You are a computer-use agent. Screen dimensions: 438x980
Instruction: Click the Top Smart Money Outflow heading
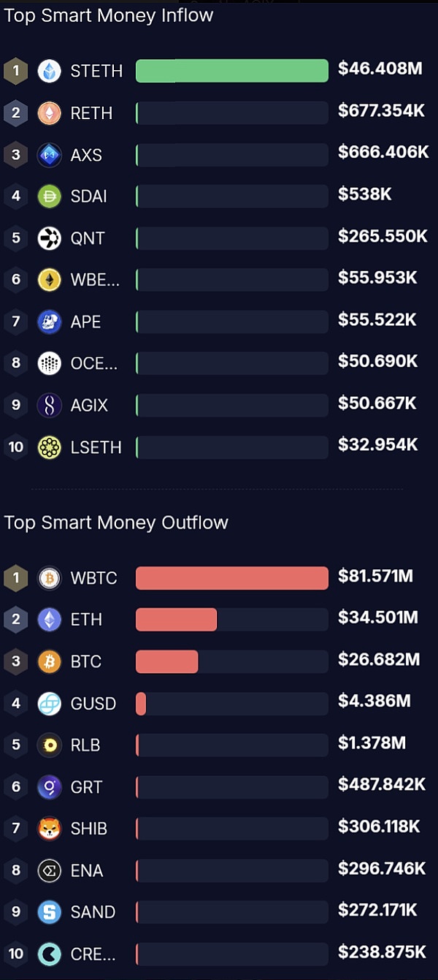pyautogui.click(x=116, y=523)
